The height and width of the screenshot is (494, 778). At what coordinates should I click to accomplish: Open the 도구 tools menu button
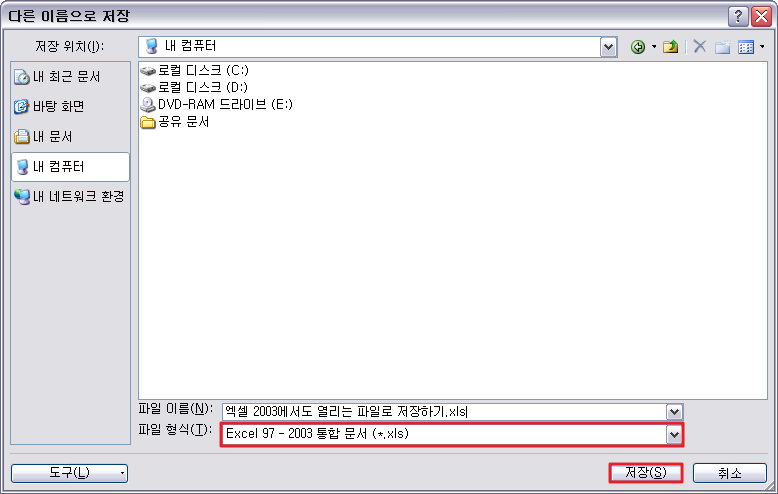pos(69,473)
